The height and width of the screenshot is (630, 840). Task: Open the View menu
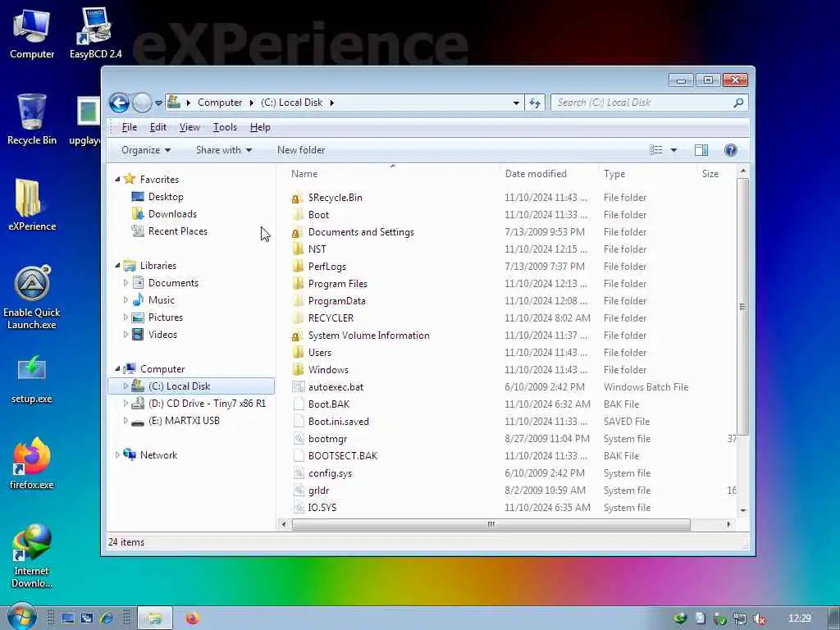pyautogui.click(x=189, y=127)
